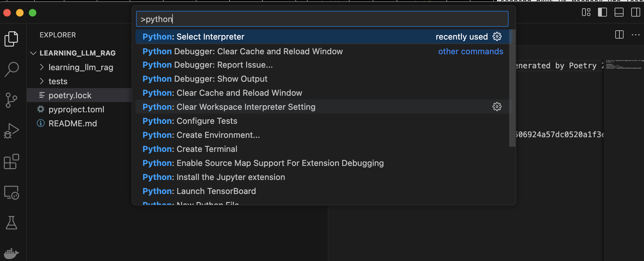
Task: Configure keybinding gear for Select Interpreter
Action: pyautogui.click(x=497, y=36)
